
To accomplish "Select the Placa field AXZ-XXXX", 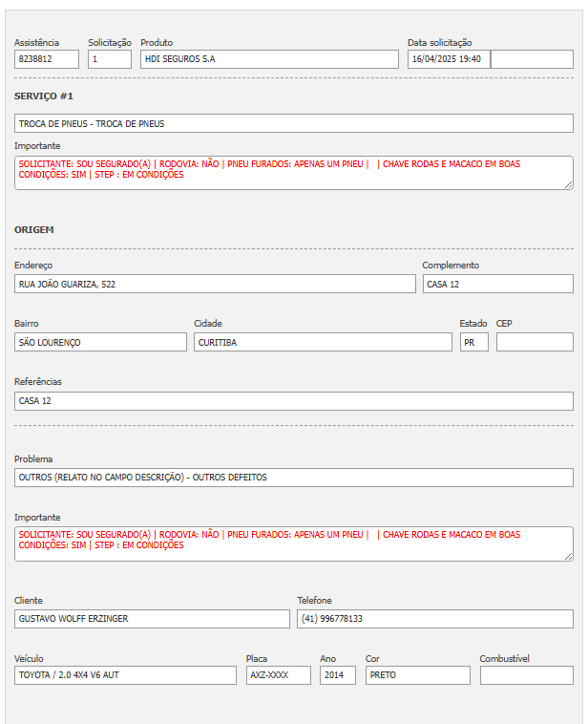I will [279, 675].
